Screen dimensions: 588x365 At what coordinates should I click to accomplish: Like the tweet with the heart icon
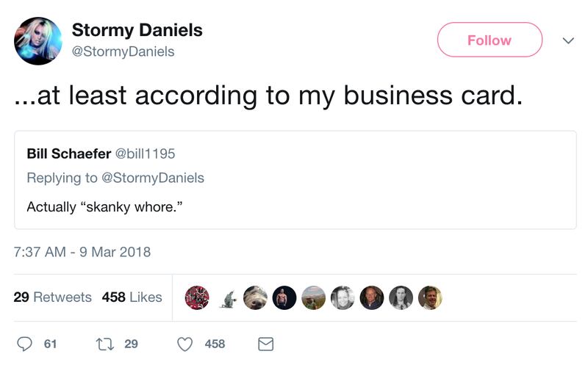[185, 344]
